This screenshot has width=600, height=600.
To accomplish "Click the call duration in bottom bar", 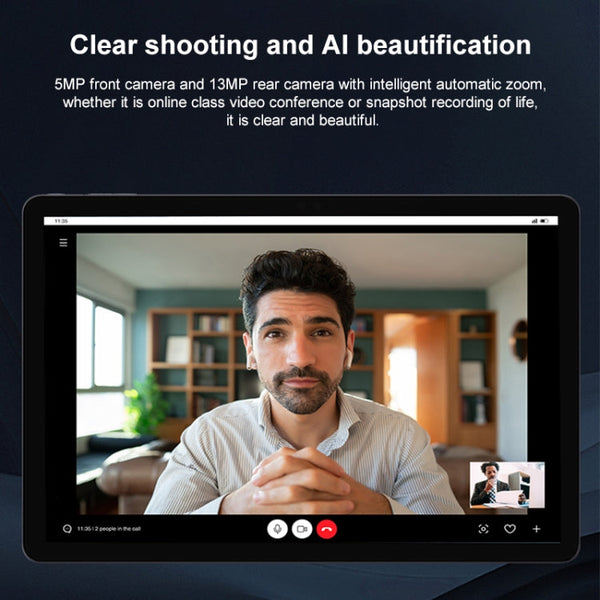I will click(x=83, y=529).
